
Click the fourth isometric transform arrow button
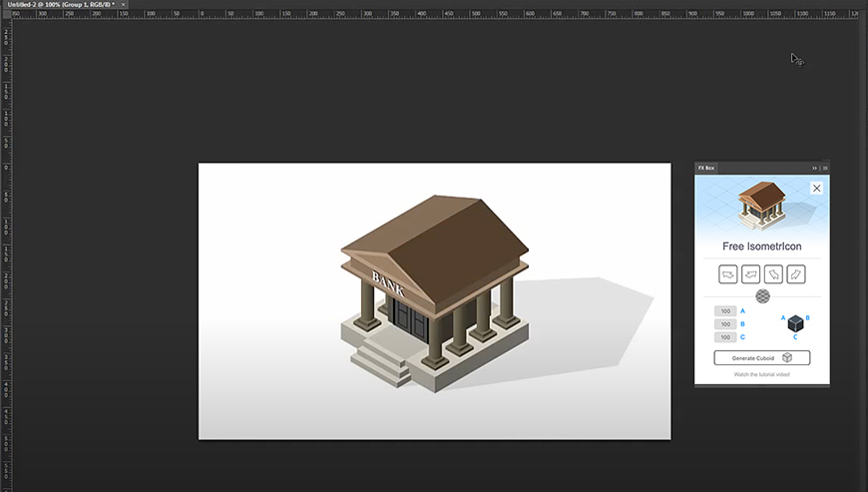[x=796, y=274]
